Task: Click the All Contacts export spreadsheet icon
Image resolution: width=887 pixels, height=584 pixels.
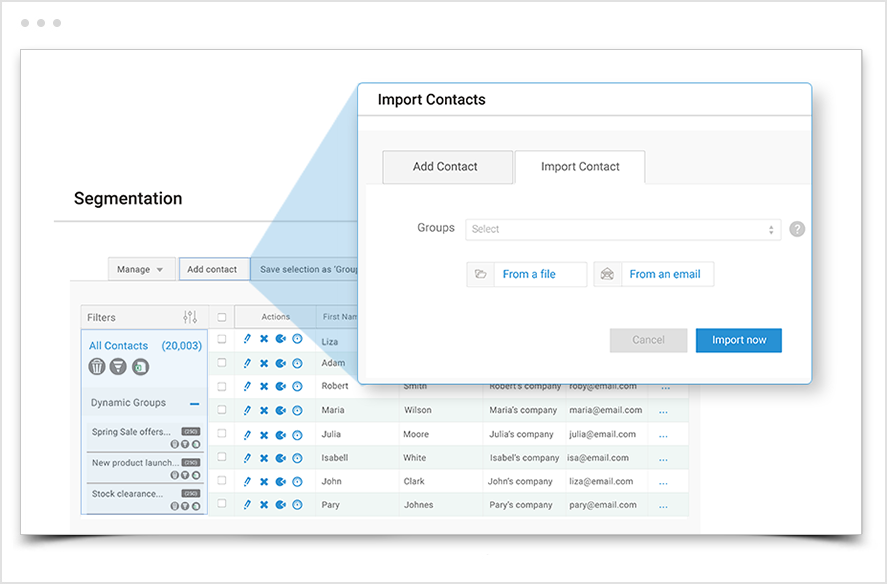Action: click(140, 367)
